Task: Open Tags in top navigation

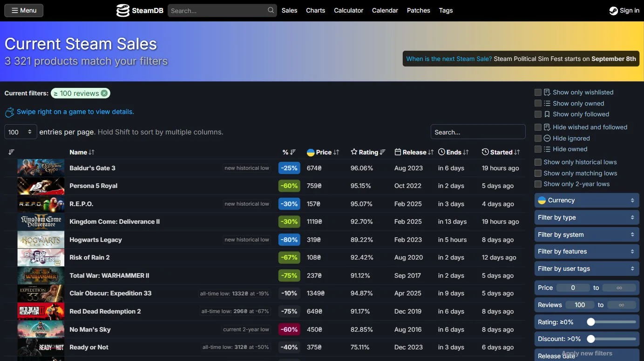Action: (446, 10)
